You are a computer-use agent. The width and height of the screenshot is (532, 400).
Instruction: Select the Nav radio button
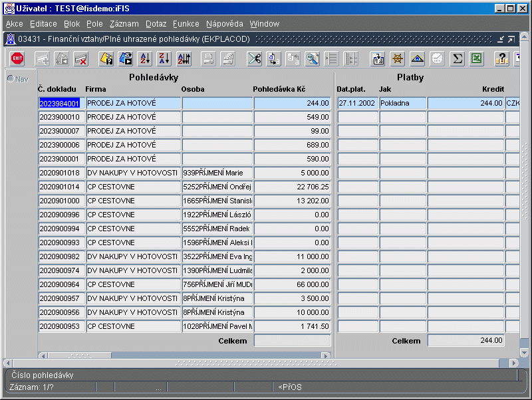11,79
